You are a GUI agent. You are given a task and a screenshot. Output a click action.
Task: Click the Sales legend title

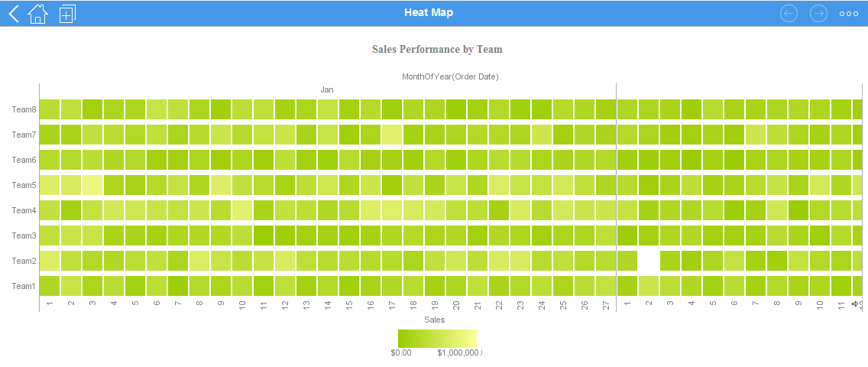click(x=434, y=320)
